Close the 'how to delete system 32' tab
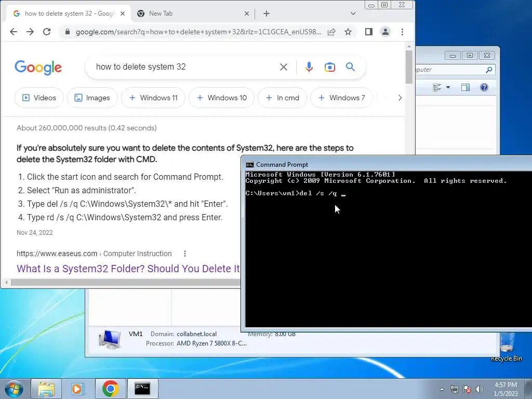The height and width of the screenshot is (399, 532). [x=123, y=14]
